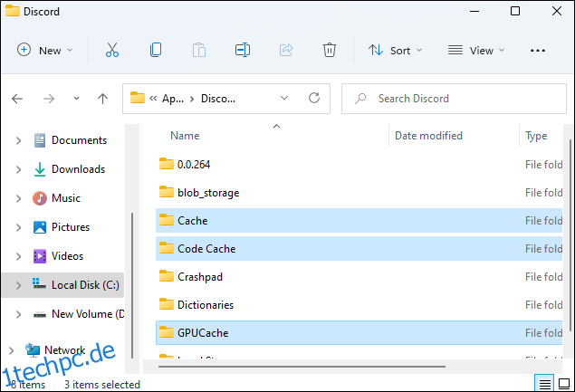Click the Disco... breadcrumb segment
Image resolution: width=575 pixels, height=392 pixels.
pos(218,99)
